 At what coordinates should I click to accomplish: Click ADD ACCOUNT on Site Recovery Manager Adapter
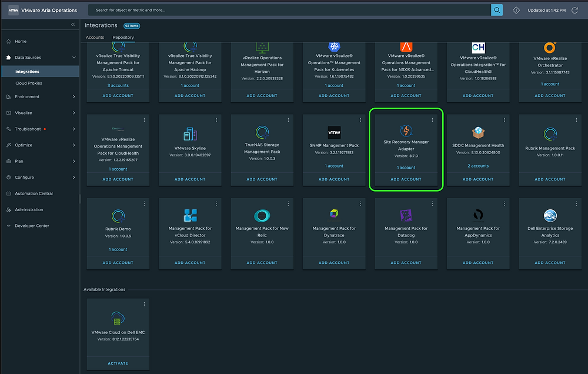point(406,179)
